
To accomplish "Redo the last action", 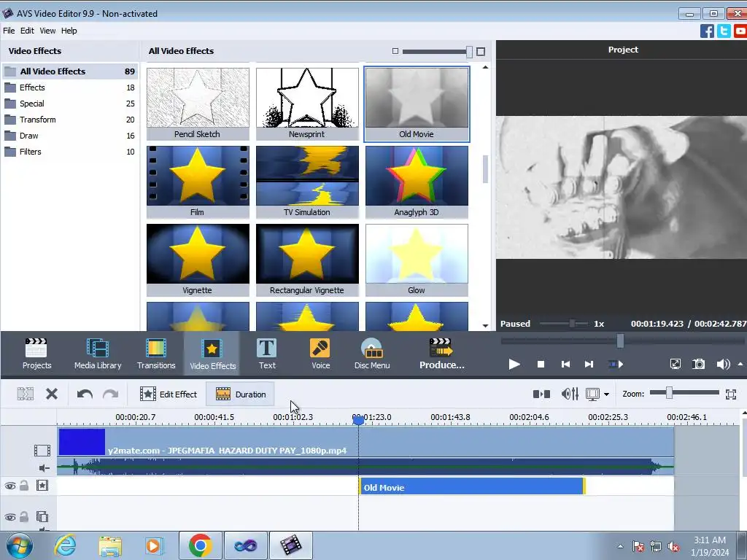I will tap(111, 394).
